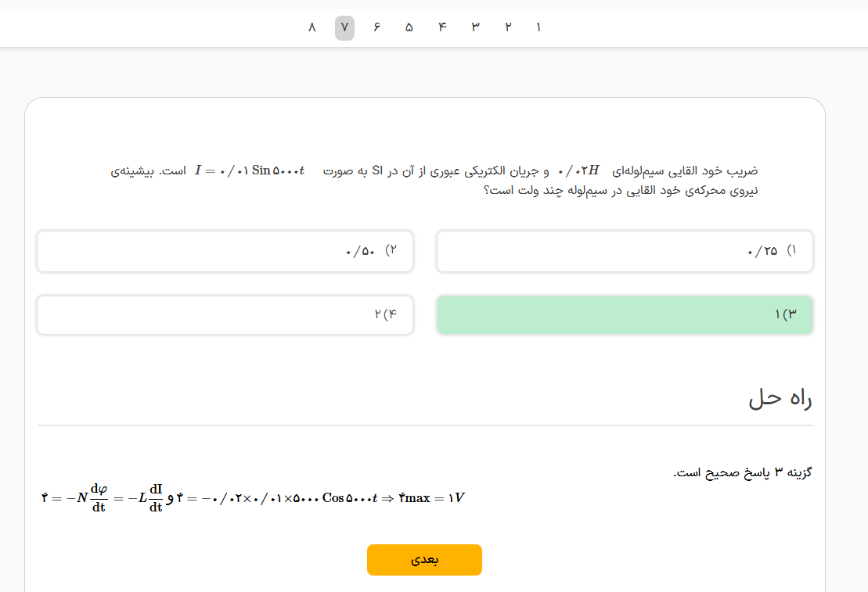Click the راه حل heading
Screen dimensions: 868x592
pos(780,399)
